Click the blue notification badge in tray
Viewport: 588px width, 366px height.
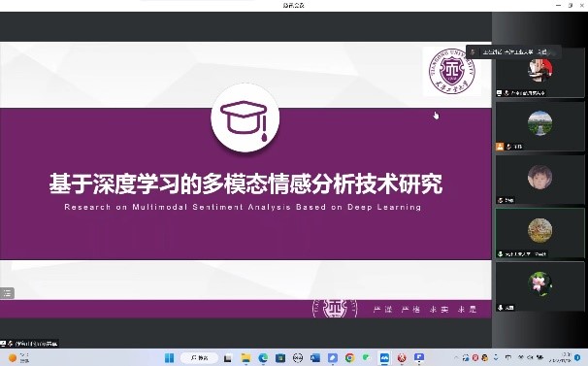coord(578,357)
